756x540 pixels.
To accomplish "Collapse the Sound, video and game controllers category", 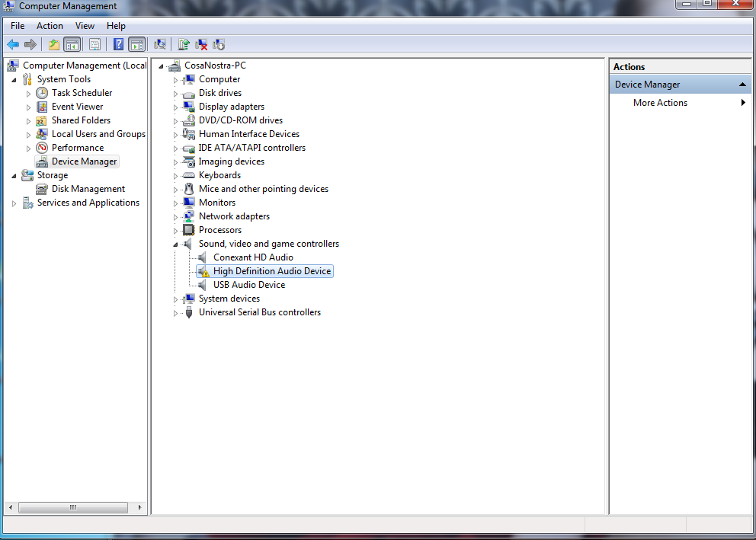I will (175, 244).
